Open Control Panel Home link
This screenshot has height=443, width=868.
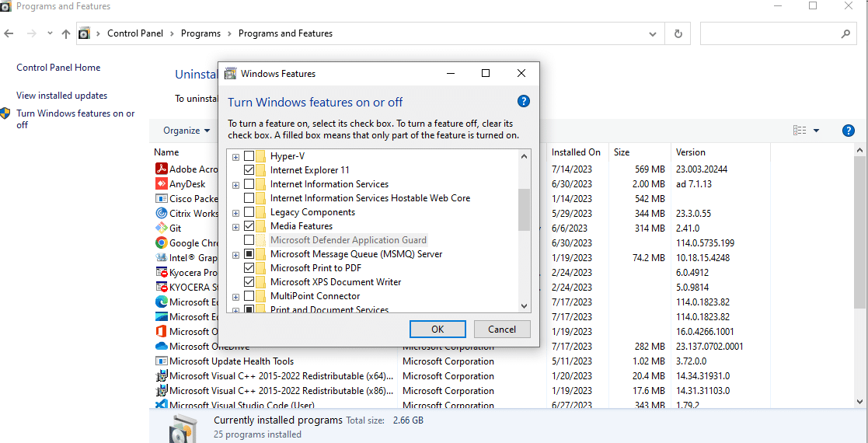[59, 68]
